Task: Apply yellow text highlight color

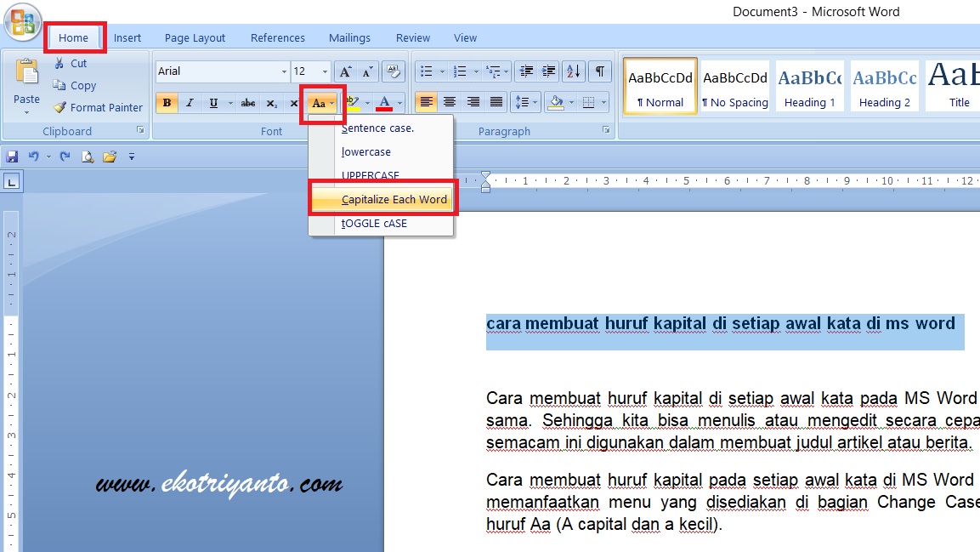Action: coord(354,103)
